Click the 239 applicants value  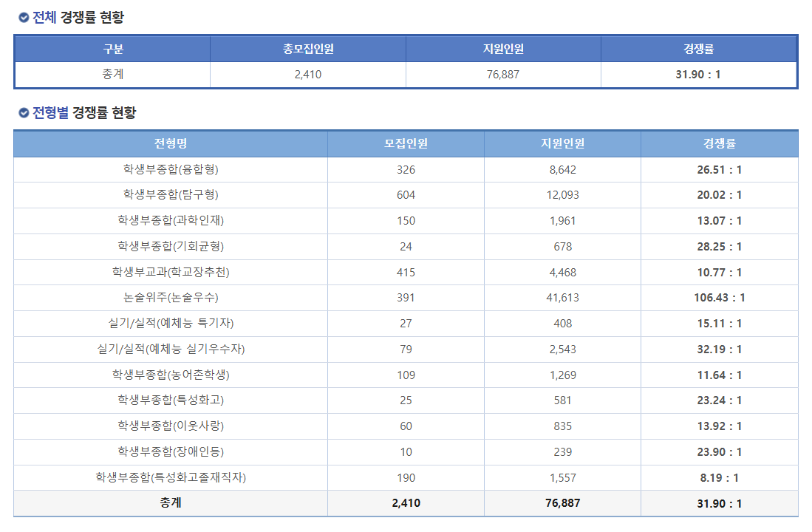(563, 453)
